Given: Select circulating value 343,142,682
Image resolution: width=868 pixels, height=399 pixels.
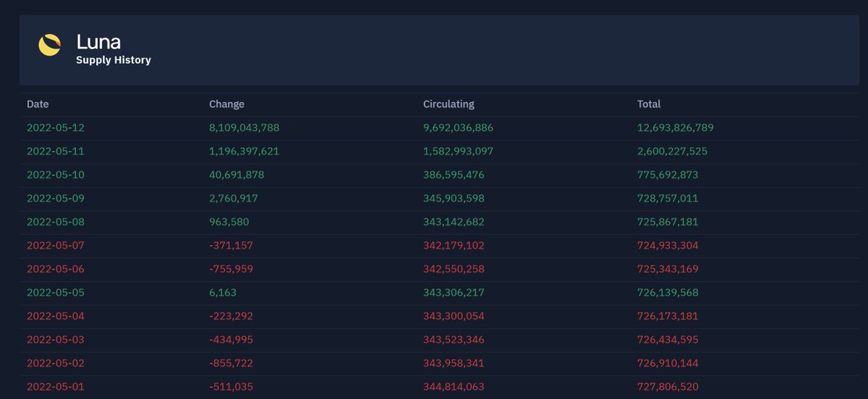Looking at the screenshot, I should click(454, 222).
